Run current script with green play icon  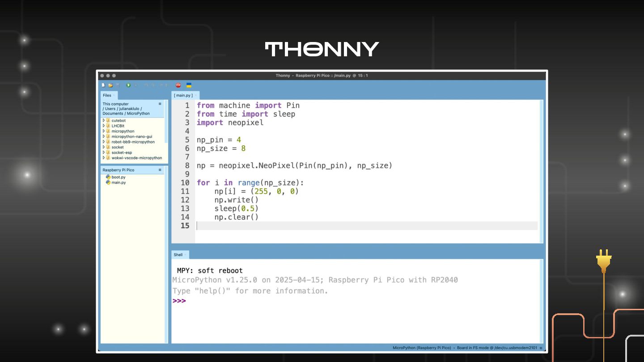coord(128,85)
